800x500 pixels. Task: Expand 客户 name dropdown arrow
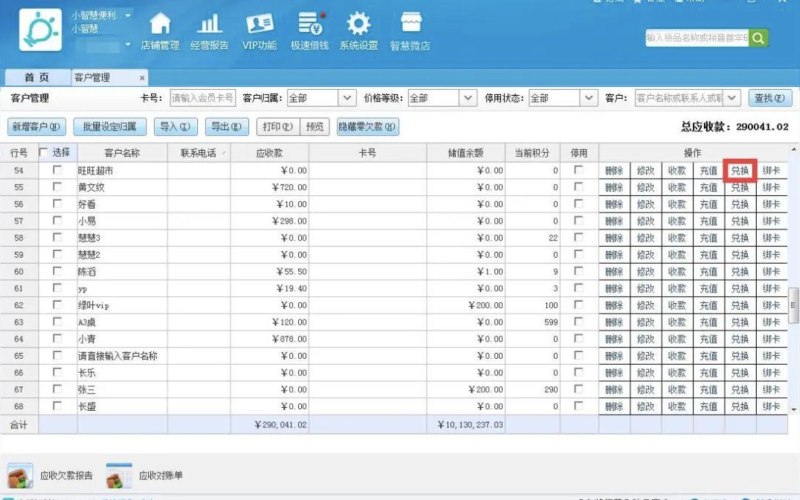pos(732,98)
